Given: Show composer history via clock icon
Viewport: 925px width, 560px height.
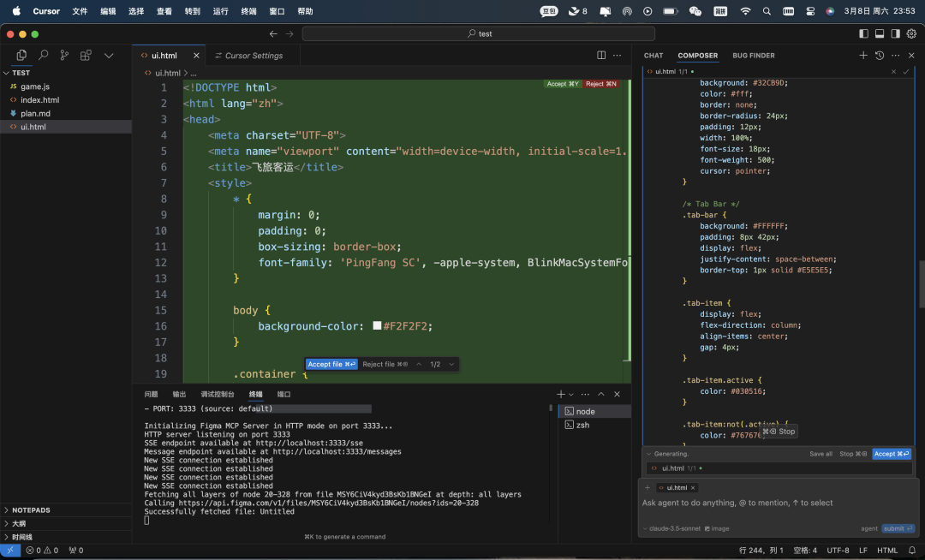Looking at the screenshot, I should tap(880, 55).
